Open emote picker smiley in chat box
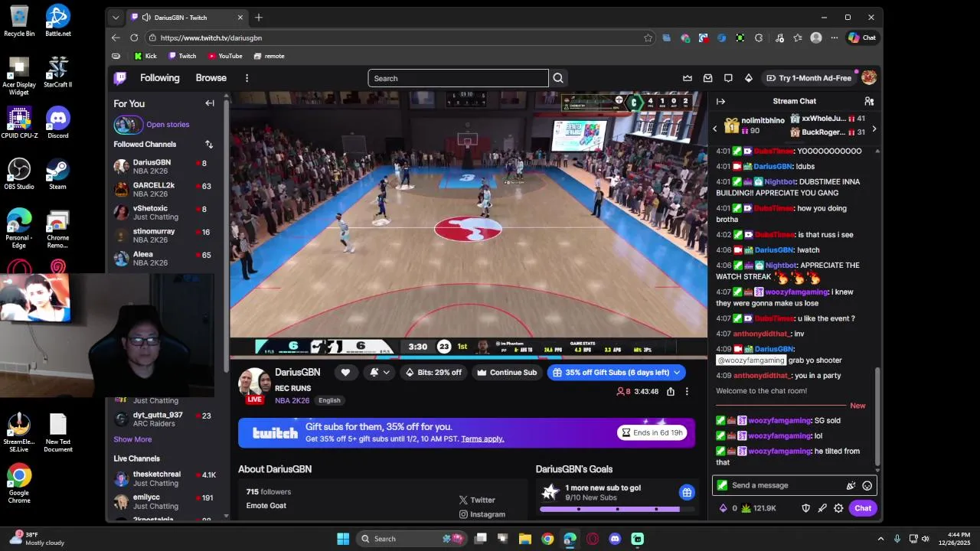 [x=867, y=485]
